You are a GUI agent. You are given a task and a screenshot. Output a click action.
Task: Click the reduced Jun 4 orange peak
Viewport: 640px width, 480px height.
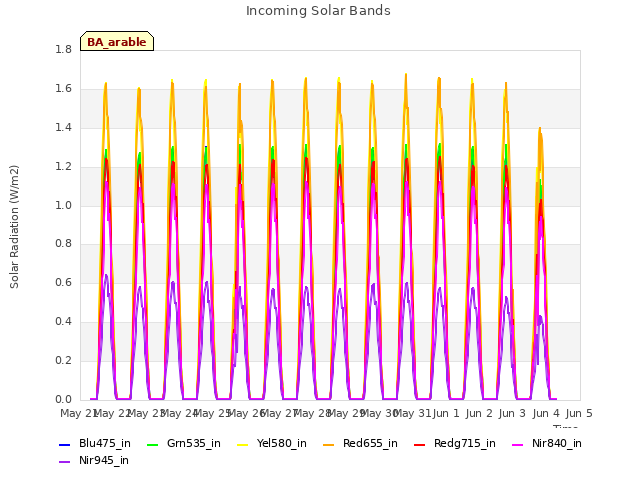[x=540, y=129]
